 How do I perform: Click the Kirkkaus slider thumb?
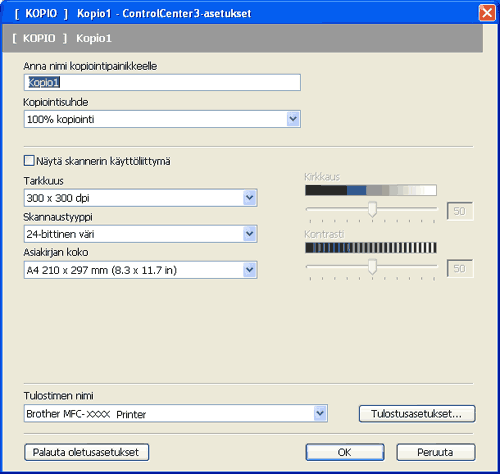372,209
